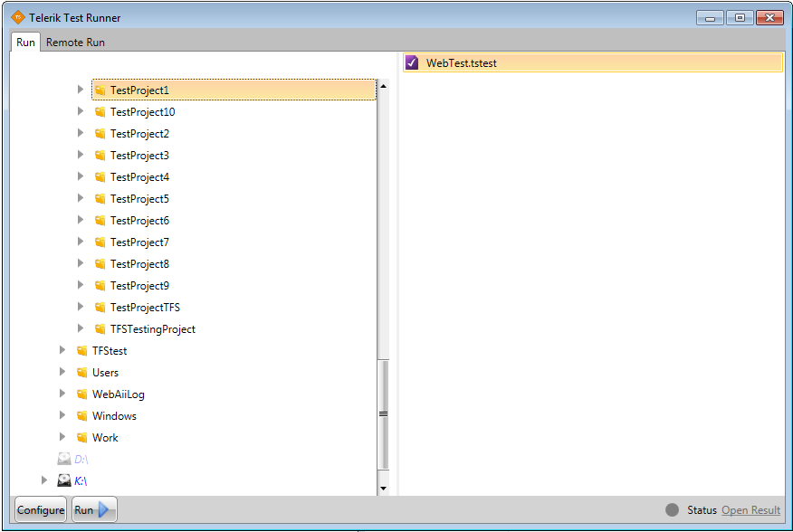The image size is (793, 532).
Task: Click the TestProject7 folder icon
Action: [x=100, y=242]
